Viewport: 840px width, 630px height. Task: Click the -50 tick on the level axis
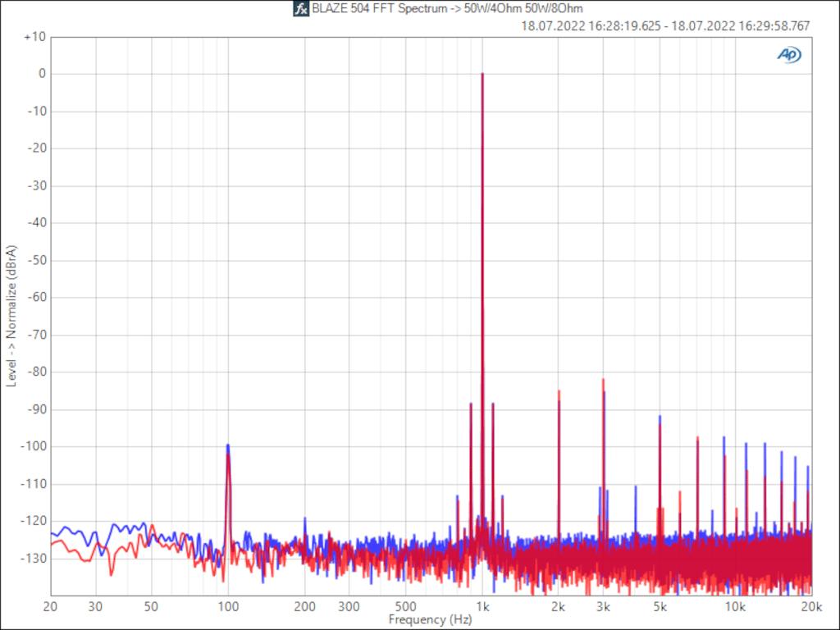[37, 260]
